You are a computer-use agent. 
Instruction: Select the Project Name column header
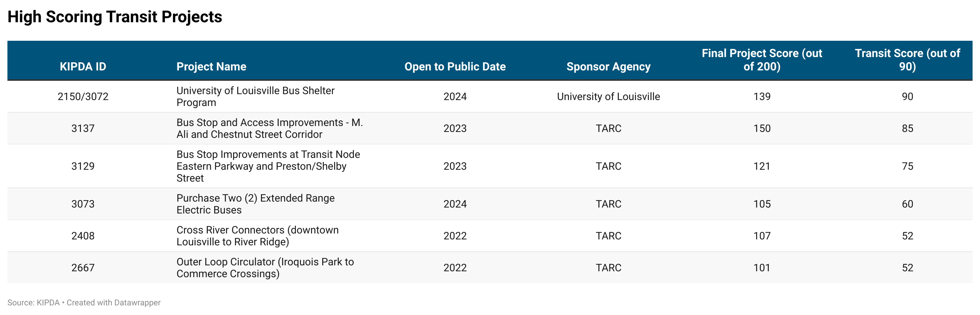click(x=211, y=66)
